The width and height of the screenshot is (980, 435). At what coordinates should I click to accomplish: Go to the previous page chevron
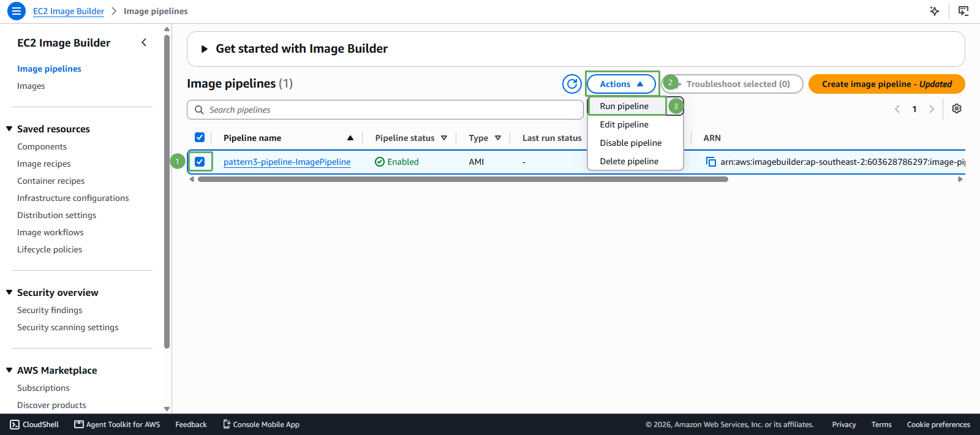pos(897,109)
